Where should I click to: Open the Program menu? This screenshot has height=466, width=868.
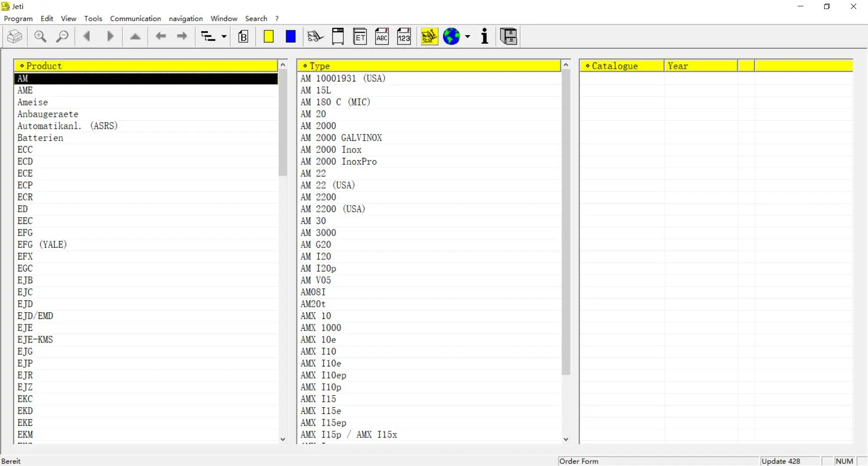tap(18, 19)
